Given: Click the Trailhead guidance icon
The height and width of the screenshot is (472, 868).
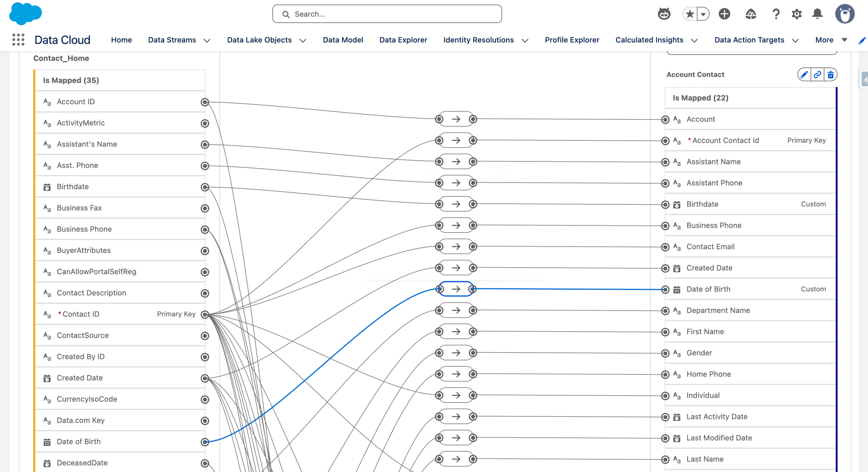Looking at the screenshot, I should point(751,14).
